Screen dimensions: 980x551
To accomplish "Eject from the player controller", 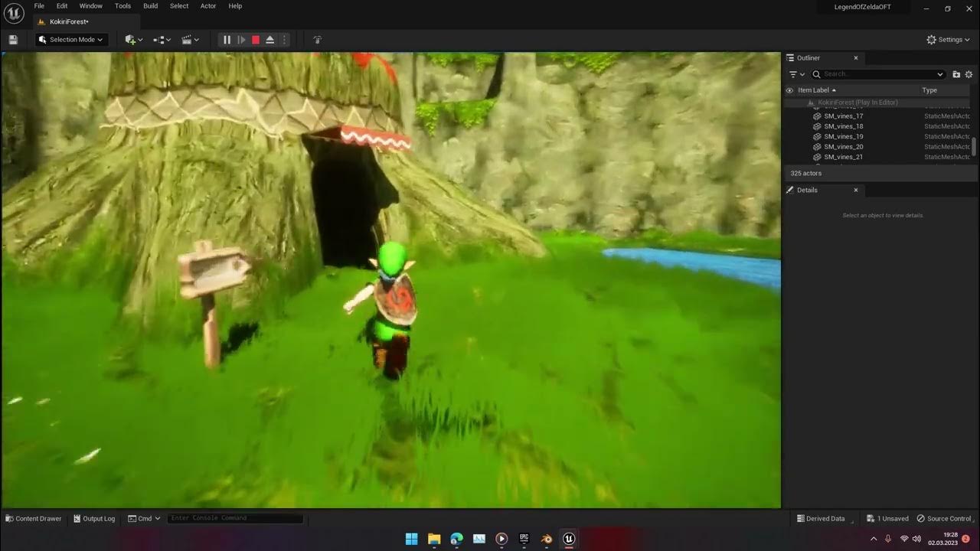I will tap(270, 40).
